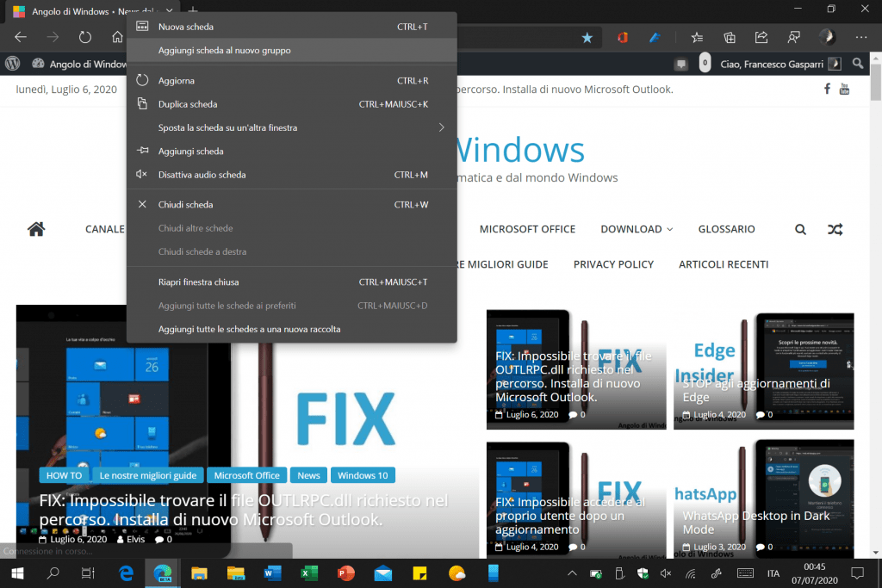Expand the DOWNLOAD menu dropdown
The image size is (882, 588).
click(x=637, y=229)
